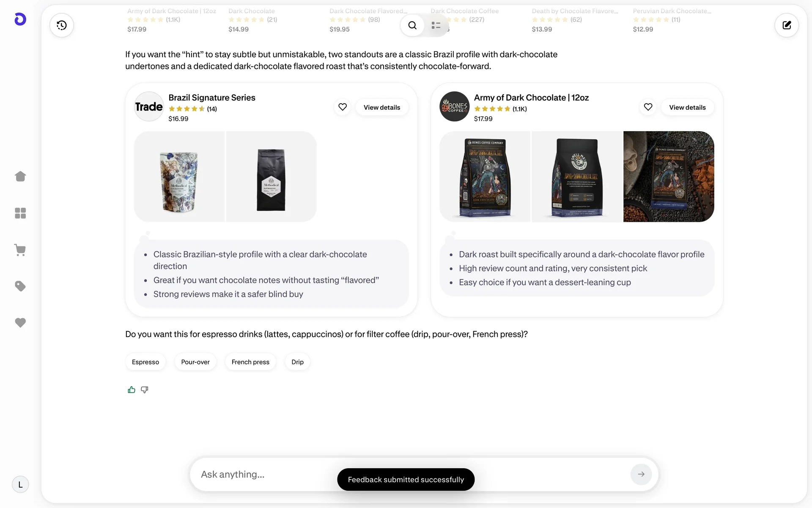The image size is (812, 508).
Task: Switch to list view toggle
Action: pos(436,25)
